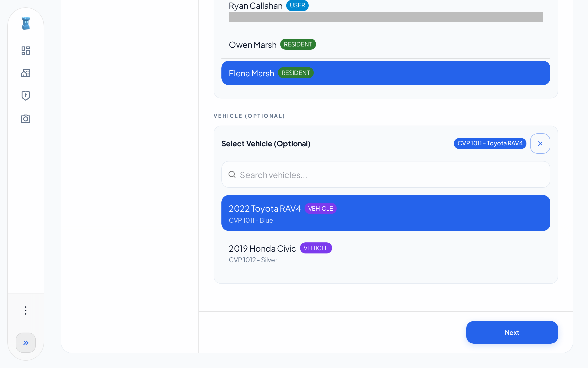
Task: Open the shield security icon in sidebar
Action: [26, 96]
